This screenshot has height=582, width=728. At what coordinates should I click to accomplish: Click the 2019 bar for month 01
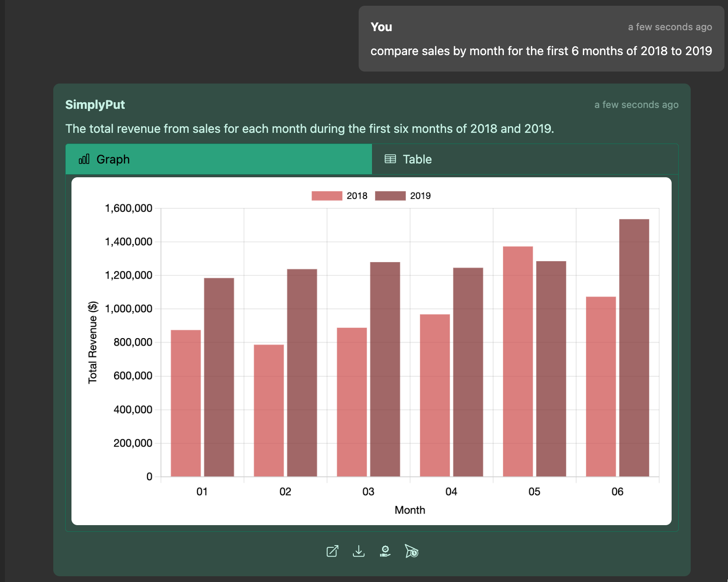pyautogui.click(x=219, y=377)
